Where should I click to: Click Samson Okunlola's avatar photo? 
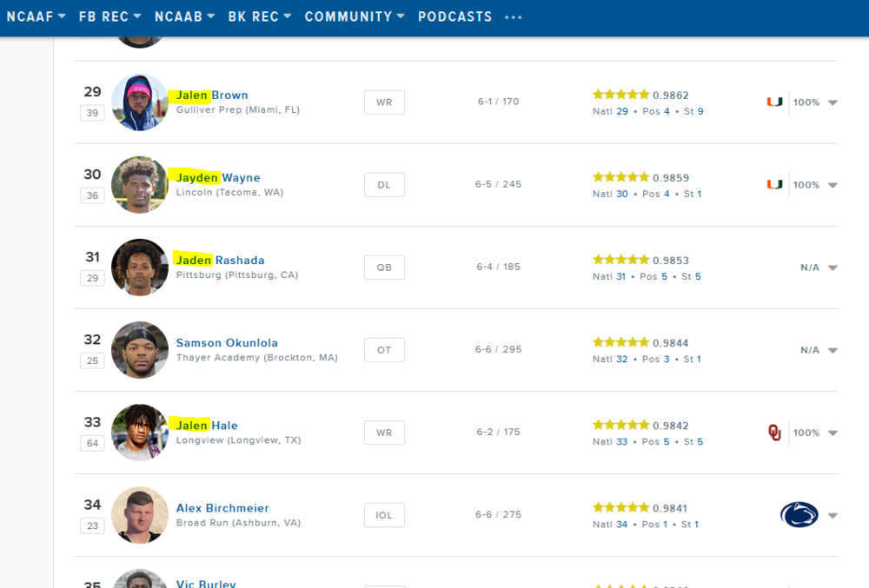click(140, 350)
